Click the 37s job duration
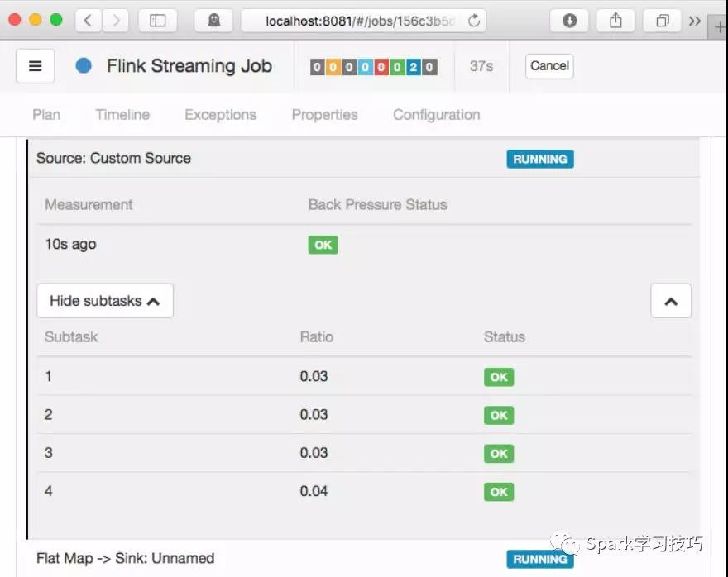 coord(481,66)
